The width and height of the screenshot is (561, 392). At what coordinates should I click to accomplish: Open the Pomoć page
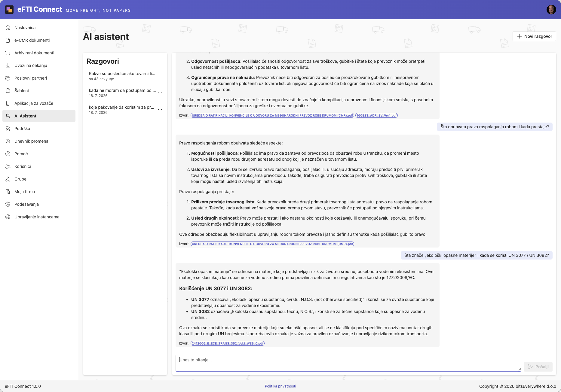[x=39, y=154]
